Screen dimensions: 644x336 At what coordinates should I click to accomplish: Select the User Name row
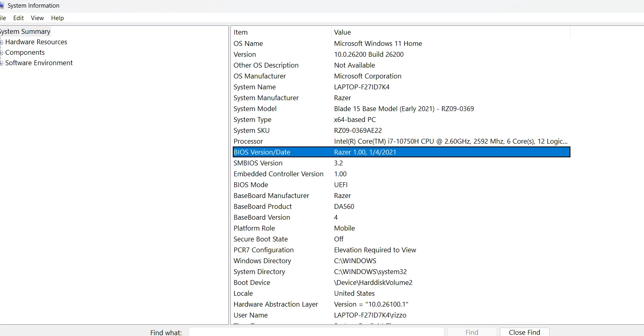[x=401, y=315]
